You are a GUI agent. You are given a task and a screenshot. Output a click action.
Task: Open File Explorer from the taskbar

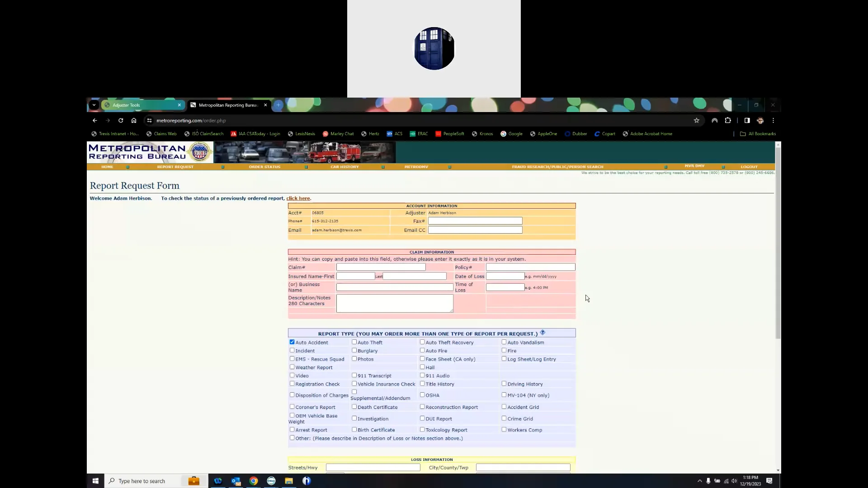point(289,481)
